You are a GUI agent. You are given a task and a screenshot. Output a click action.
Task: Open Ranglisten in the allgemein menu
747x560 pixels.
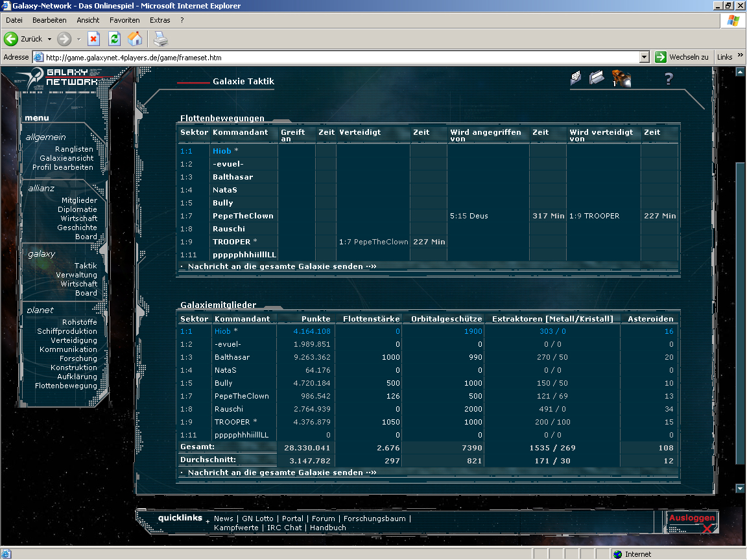point(74,149)
